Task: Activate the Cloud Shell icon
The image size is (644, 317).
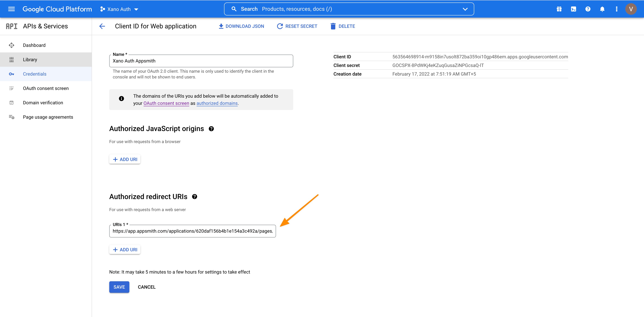Action: pyautogui.click(x=574, y=9)
